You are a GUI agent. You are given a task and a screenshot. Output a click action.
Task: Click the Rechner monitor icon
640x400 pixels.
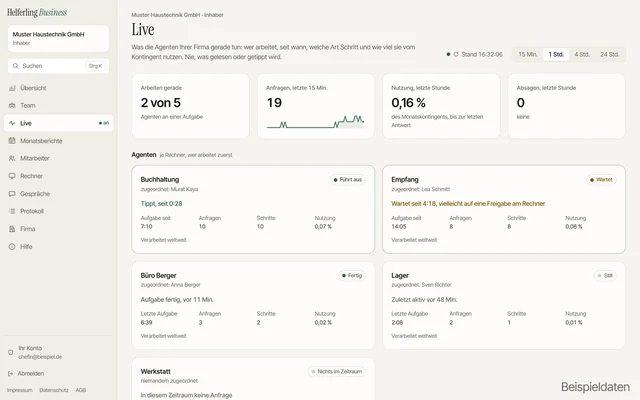pos(12,176)
